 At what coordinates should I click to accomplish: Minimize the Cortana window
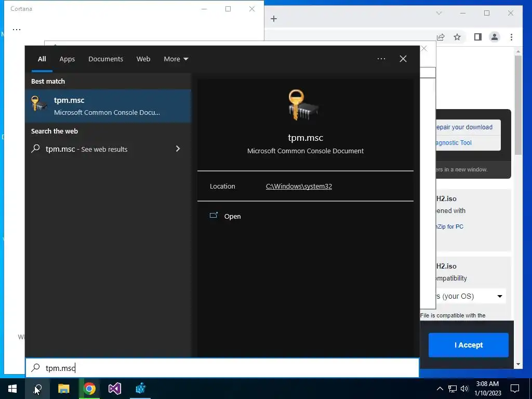tap(204, 9)
